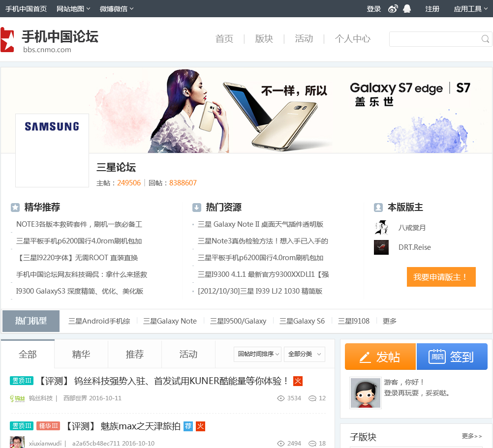Open the 回帖时间排序 sort dropdown
Viewport: 493px width, 448px height.
[x=257, y=355]
